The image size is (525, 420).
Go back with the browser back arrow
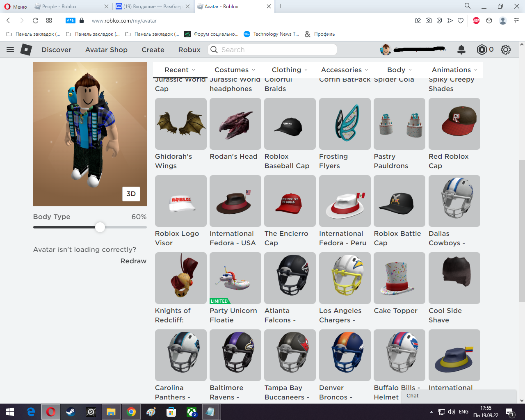(8, 21)
